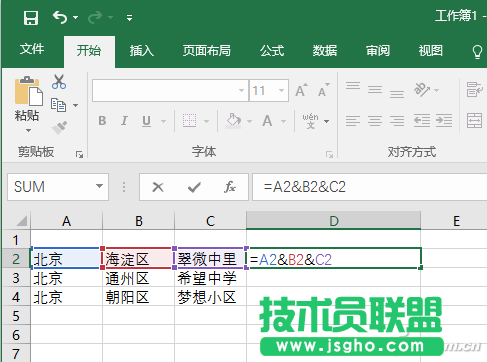
Task: Click the Redo arrow icon
Action: [x=95, y=17]
